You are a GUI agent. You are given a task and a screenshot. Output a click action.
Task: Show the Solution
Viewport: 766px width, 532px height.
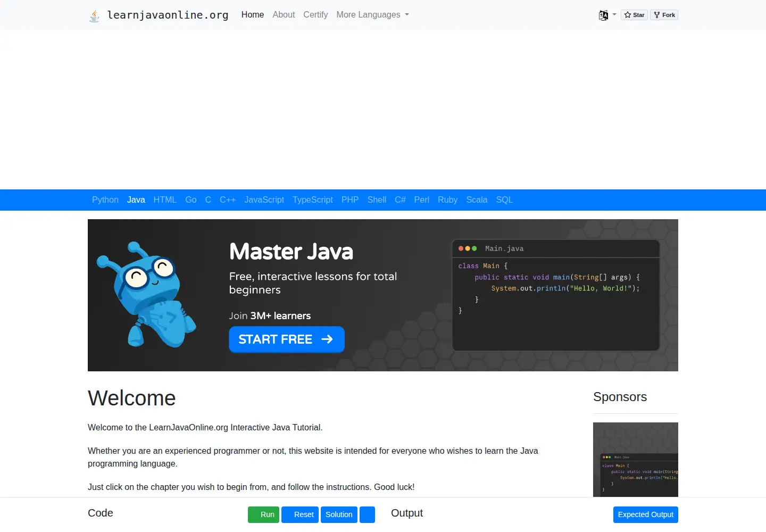pyautogui.click(x=339, y=514)
